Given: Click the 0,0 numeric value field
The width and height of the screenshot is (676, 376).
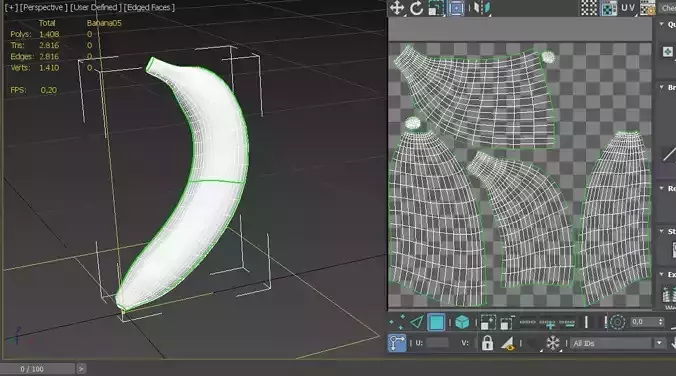Looking at the screenshot, I should (644, 322).
